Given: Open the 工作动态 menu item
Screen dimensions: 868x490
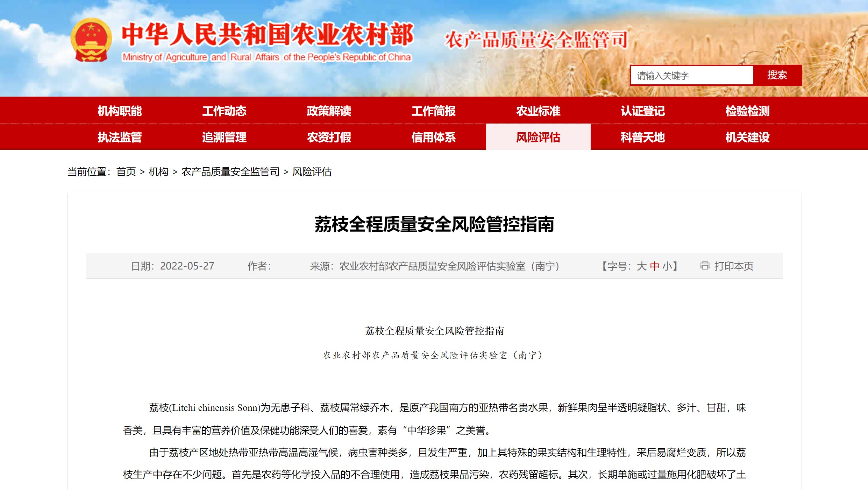Looking at the screenshot, I should pos(224,111).
